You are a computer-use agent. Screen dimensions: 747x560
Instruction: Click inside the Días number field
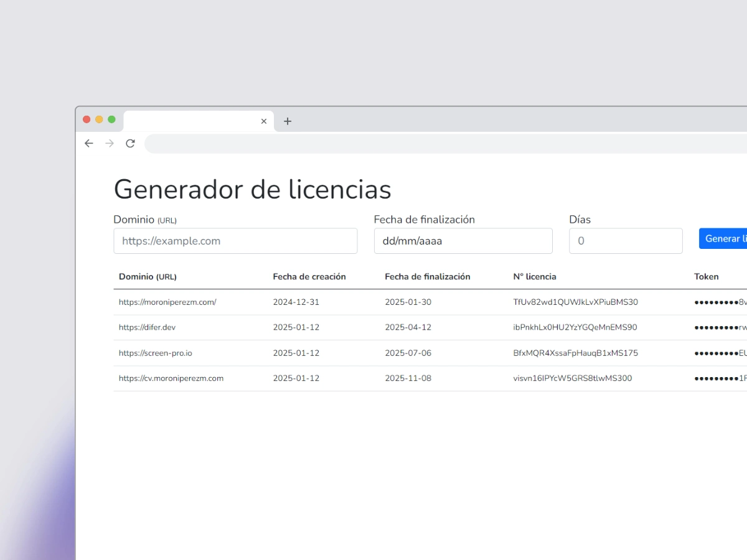point(626,241)
